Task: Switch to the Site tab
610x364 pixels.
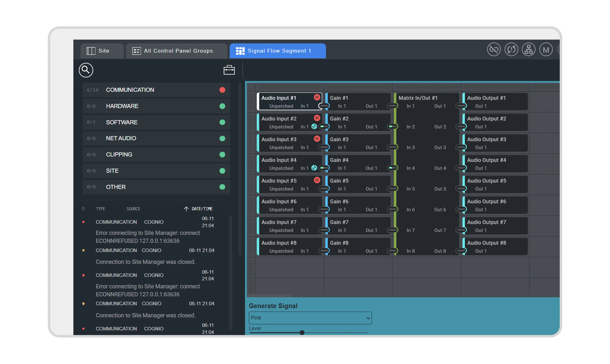Action: [102, 51]
